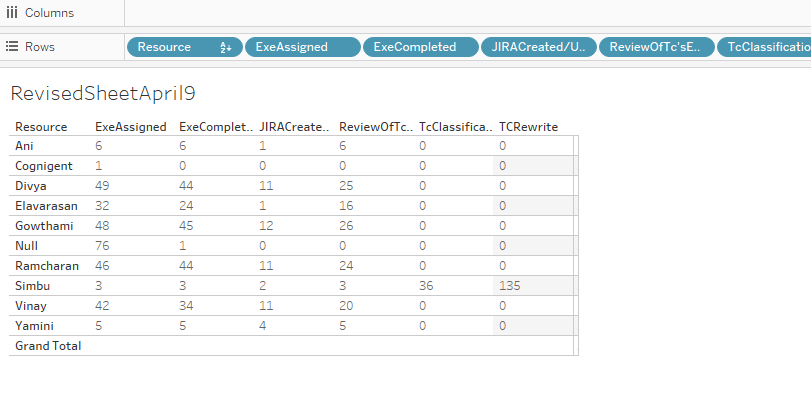
Task: Click Yamini's JIRACreated value 4
Action: point(263,326)
